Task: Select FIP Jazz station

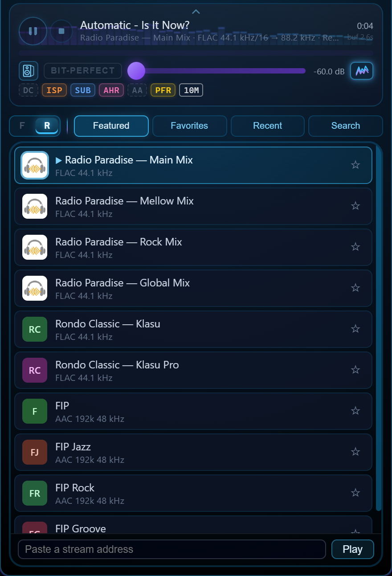Action: pyautogui.click(x=193, y=452)
